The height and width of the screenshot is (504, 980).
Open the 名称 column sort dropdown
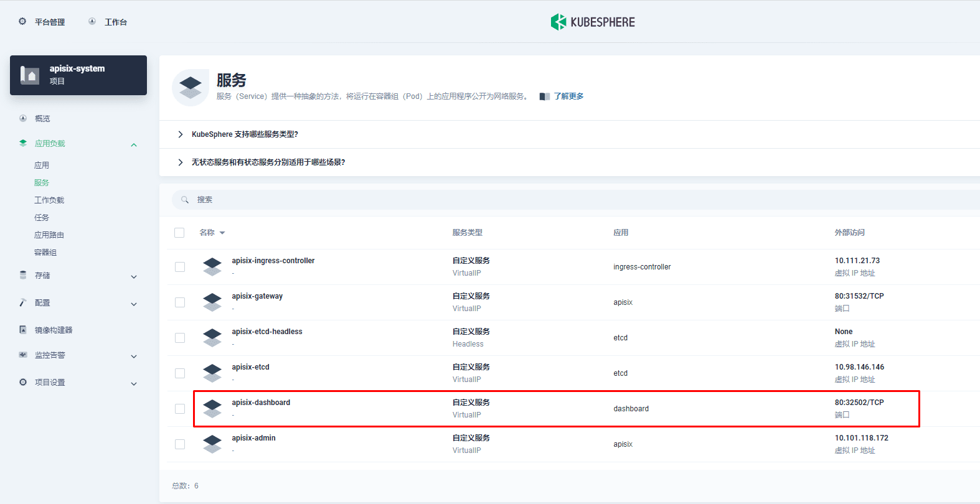pyautogui.click(x=222, y=233)
